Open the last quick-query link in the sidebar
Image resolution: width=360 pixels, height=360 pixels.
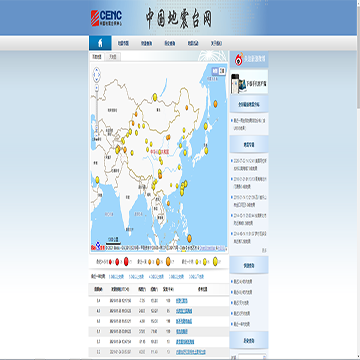click(x=242, y=324)
